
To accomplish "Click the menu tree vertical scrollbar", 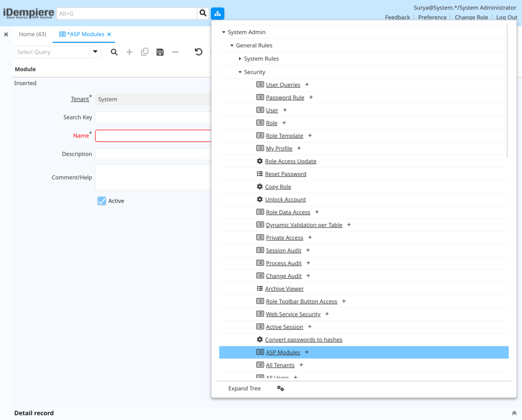I will coord(507,92).
